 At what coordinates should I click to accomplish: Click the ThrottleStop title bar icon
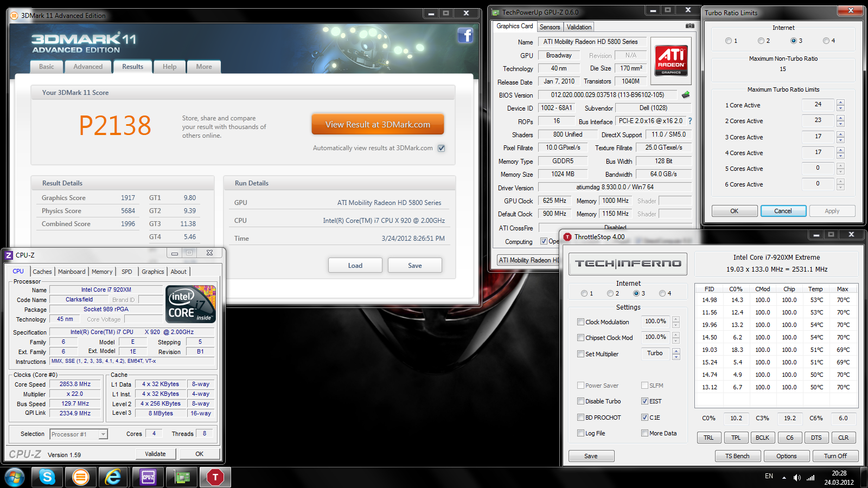click(x=567, y=237)
